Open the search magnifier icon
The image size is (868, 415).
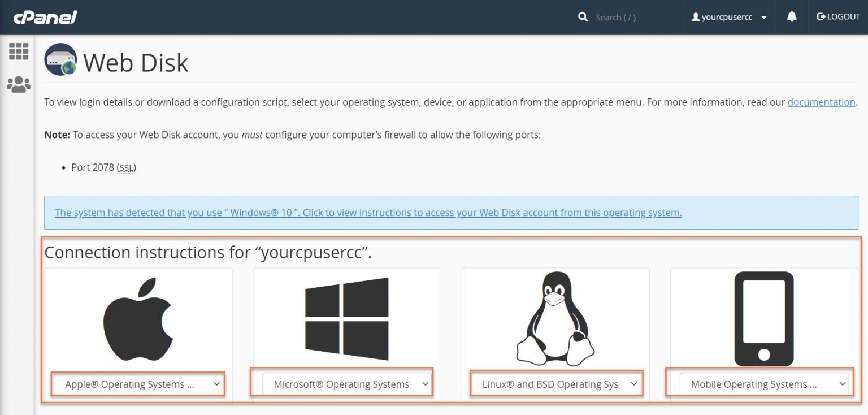tap(583, 17)
